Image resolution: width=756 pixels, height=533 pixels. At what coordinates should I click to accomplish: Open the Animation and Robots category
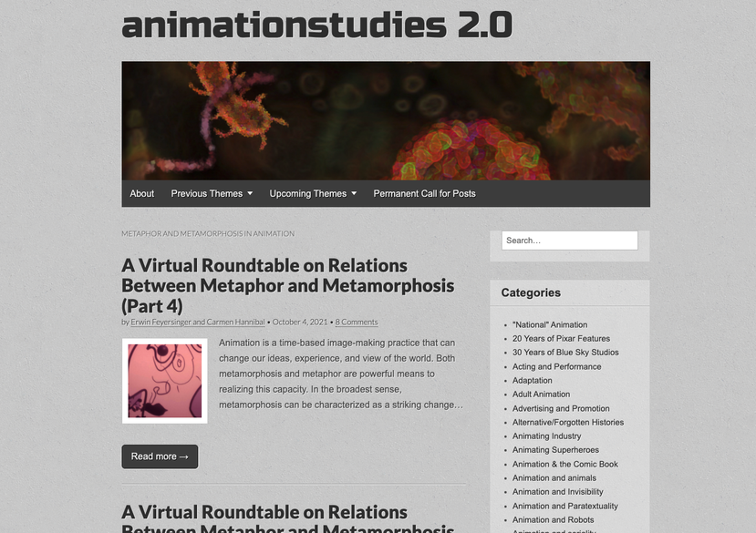point(551,519)
